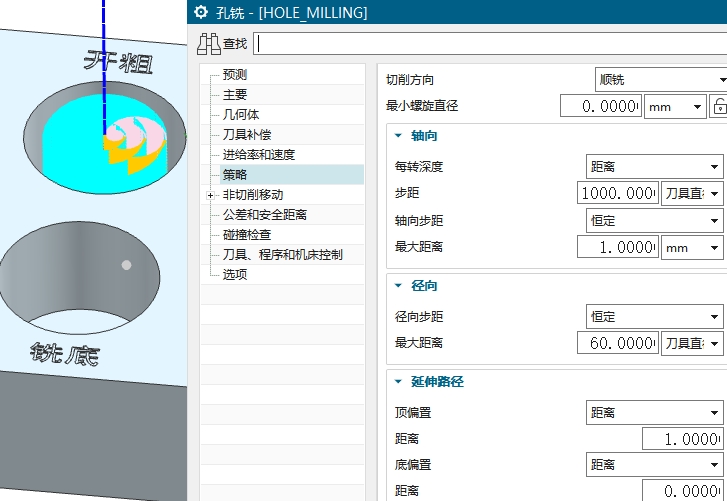The image size is (727, 501).
Task: Select 主要 in the settings tree
Action: pyautogui.click(x=235, y=95)
